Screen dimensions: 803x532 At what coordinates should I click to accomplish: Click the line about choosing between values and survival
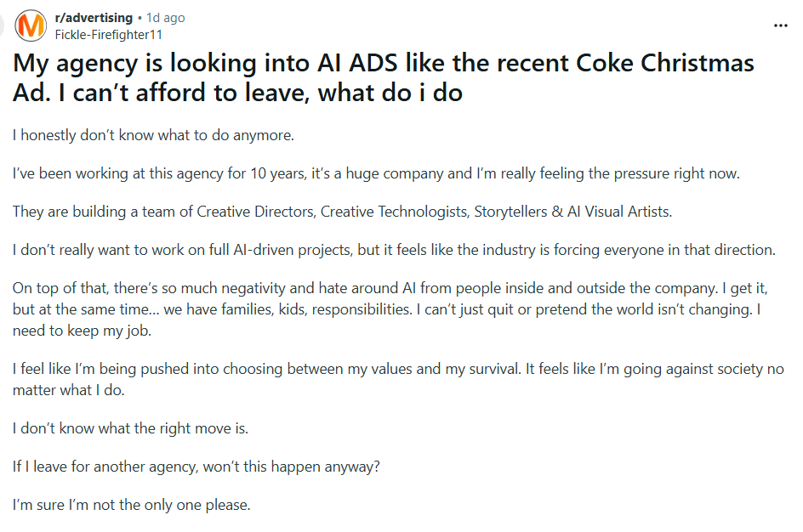pyautogui.click(x=398, y=369)
